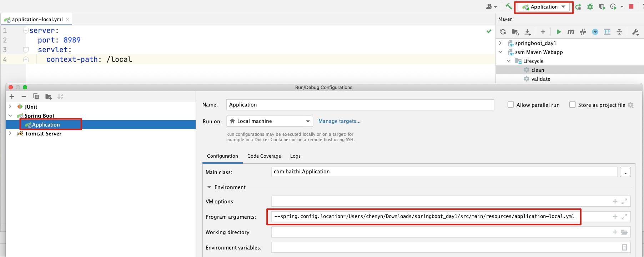Click the Build project hammer icon
This screenshot has width=644, height=257.
(x=508, y=6)
